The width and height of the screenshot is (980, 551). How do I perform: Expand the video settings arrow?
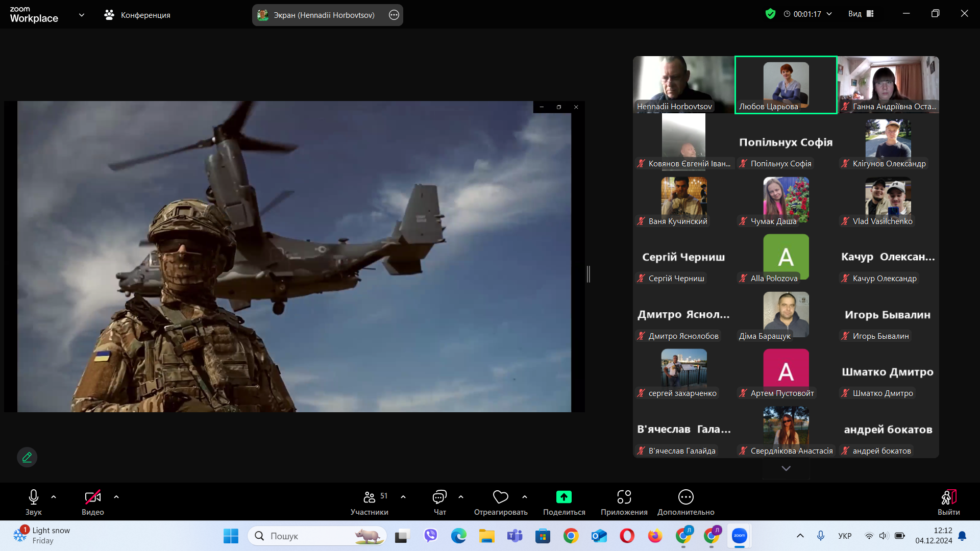pos(116,496)
